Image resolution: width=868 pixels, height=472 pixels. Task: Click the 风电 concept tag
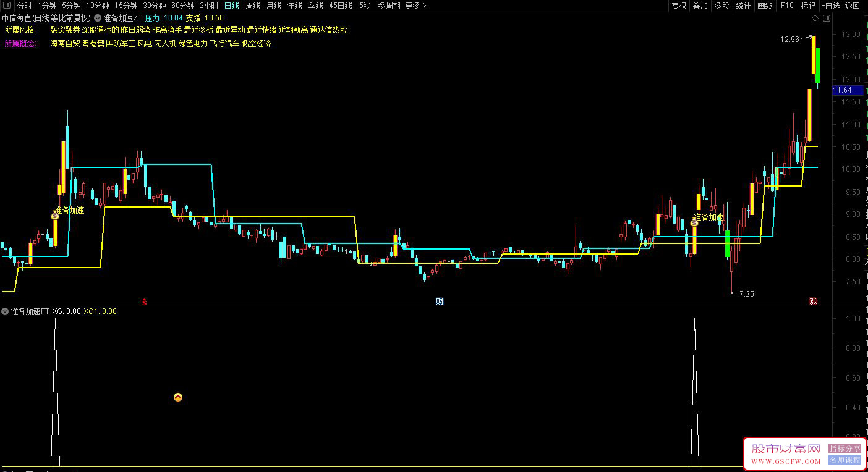(x=145, y=44)
